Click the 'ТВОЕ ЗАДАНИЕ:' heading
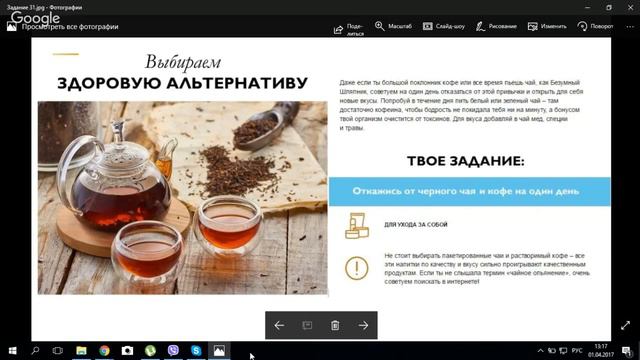Viewport: 640px width, 360px height. pos(466,161)
